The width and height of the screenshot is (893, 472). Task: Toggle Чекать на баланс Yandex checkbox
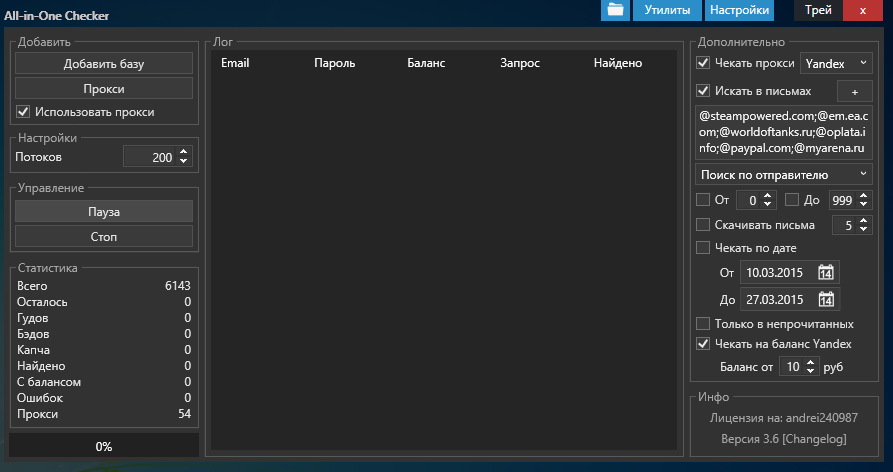[703, 343]
